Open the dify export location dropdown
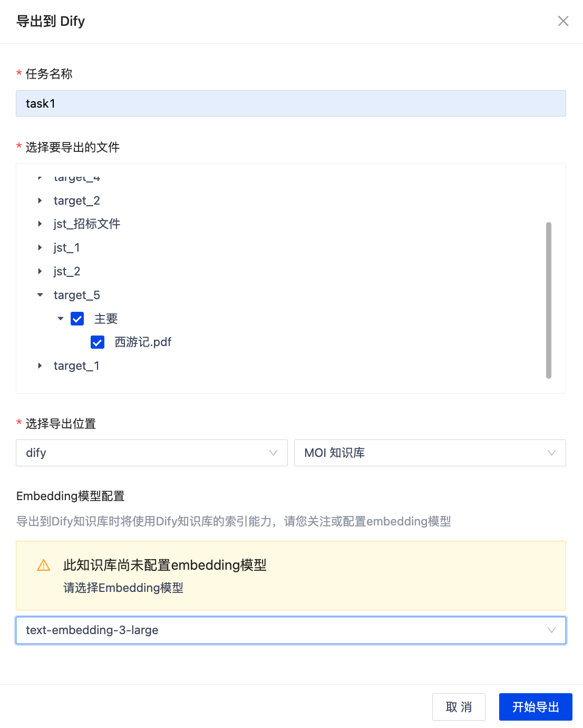The width and height of the screenshot is (583, 728). tap(151, 453)
